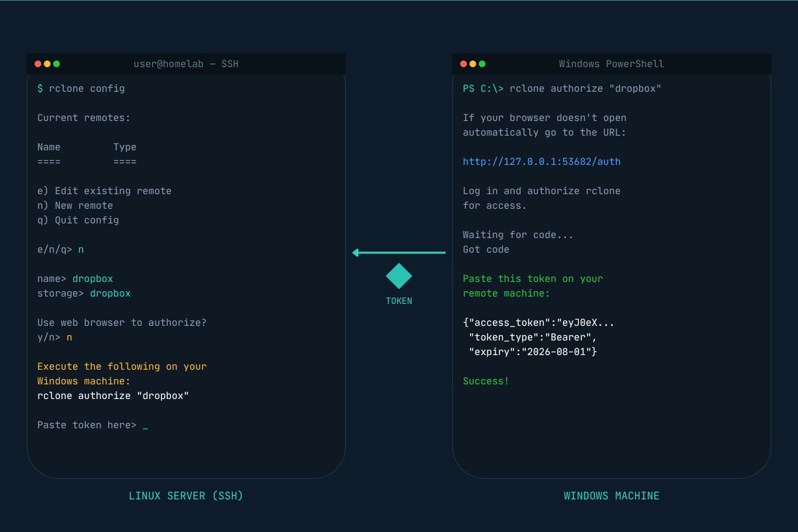
Task: Click the 'Current remotes:' line
Action: pyautogui.click(x=84, y=118)
